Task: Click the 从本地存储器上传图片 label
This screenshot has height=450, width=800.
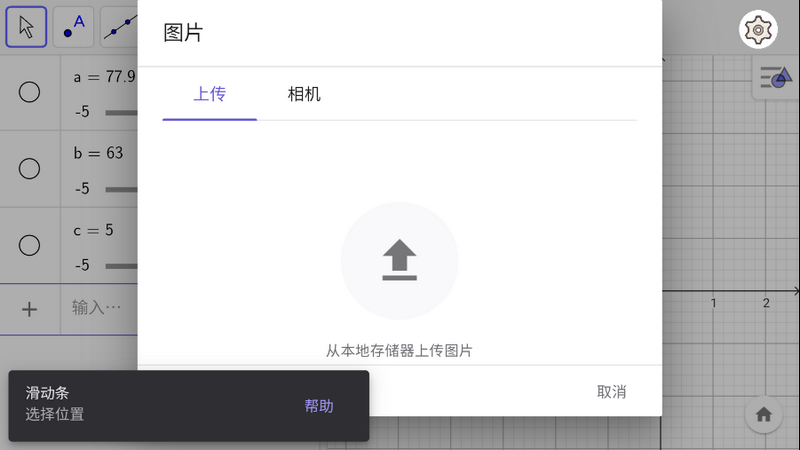Action: point(399,351)
